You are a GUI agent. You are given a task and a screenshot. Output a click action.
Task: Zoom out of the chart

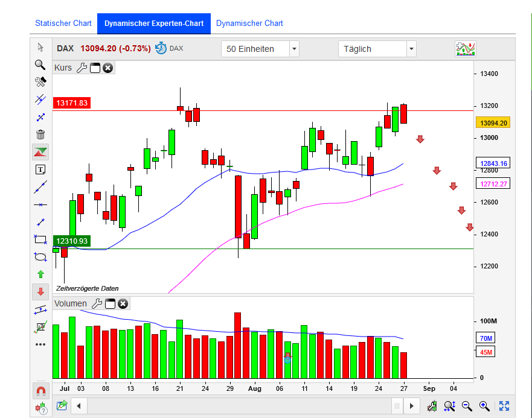467,406
